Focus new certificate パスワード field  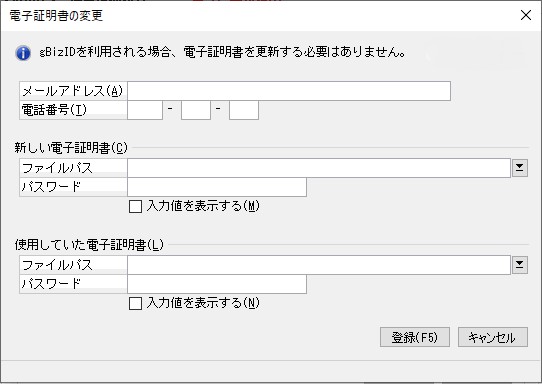coord(217,187)
